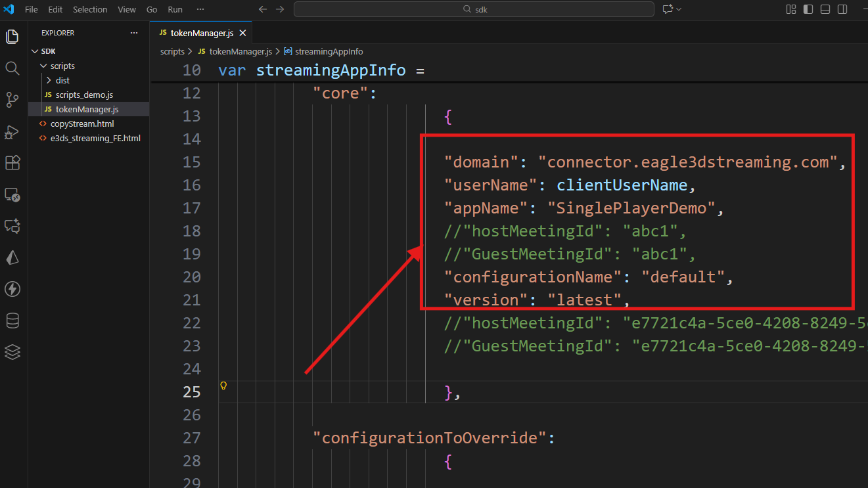Open the Source Control view
This screenshot has height=488, width=868.
(x=12, y=100)
